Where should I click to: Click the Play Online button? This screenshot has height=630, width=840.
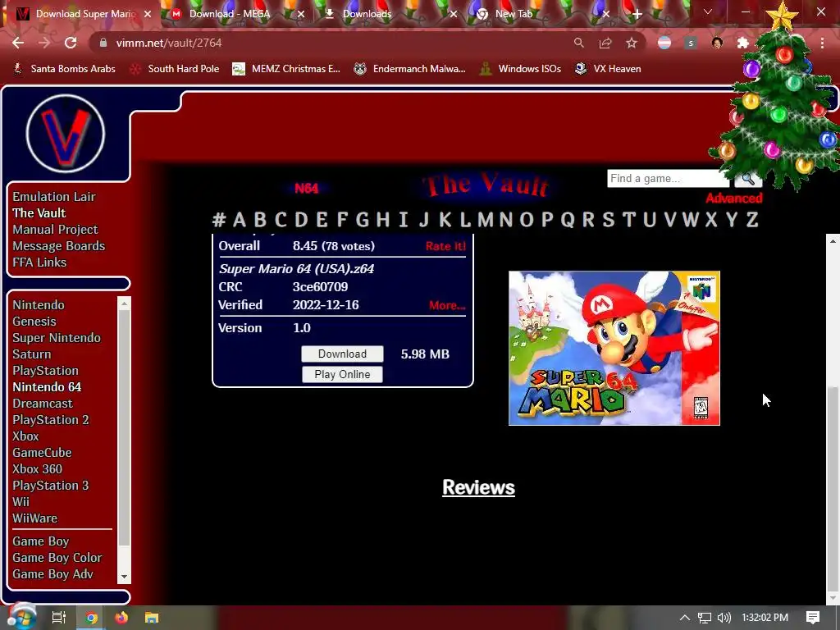point(342,374)
